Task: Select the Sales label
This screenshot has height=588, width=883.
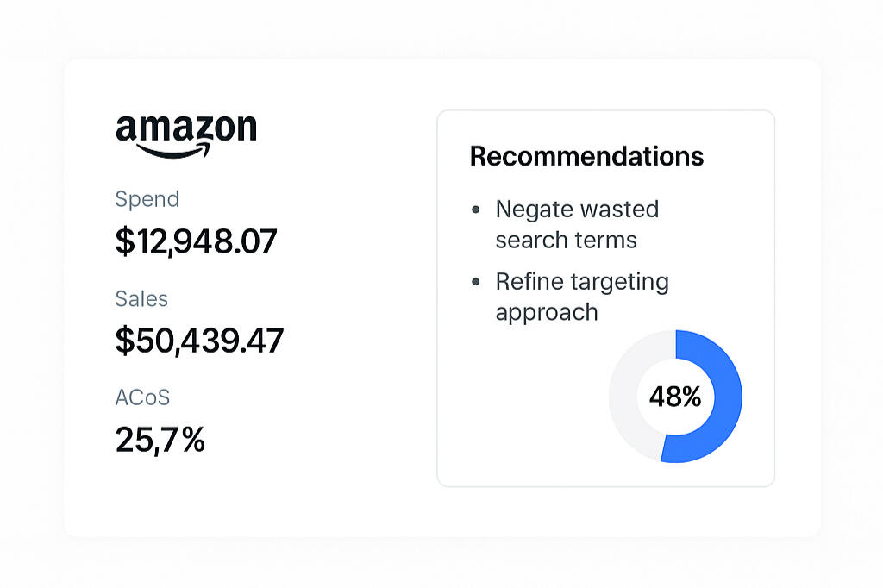Action: click(x=141, y=298)
